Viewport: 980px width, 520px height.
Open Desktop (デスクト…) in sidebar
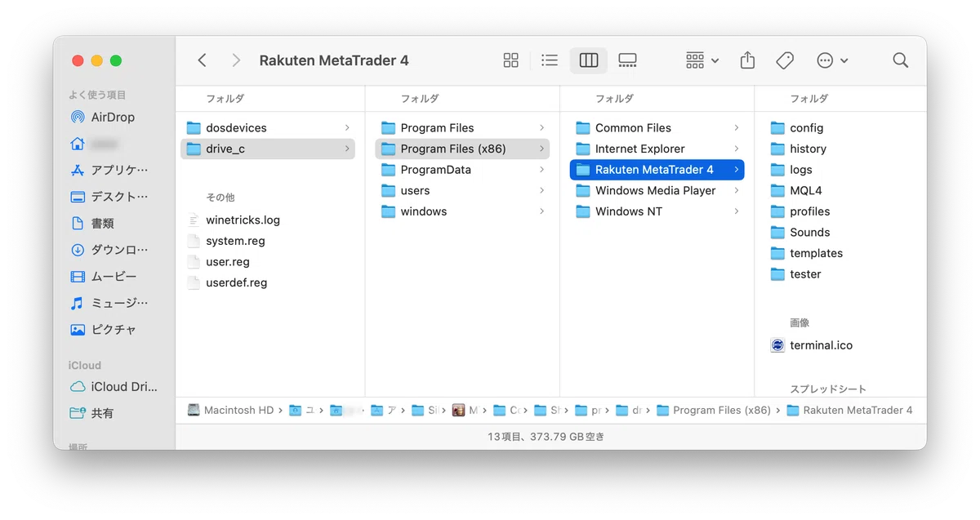109,197
